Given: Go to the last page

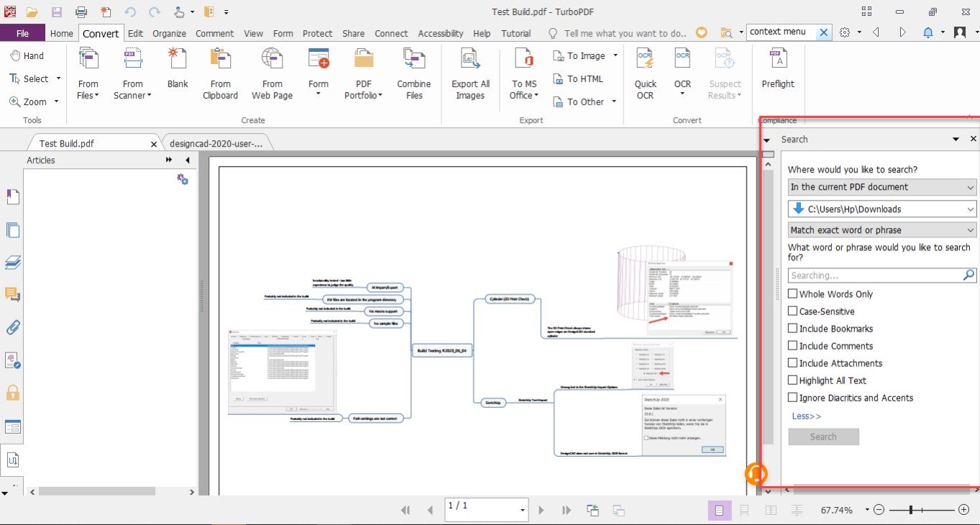Looking at the screenshot, I should [x=567, y=510].
